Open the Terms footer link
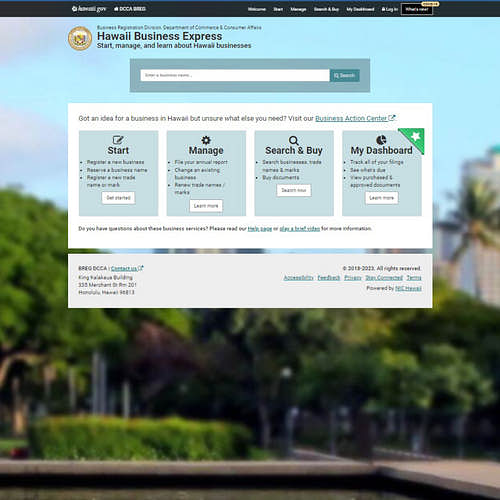 point(414,278)
